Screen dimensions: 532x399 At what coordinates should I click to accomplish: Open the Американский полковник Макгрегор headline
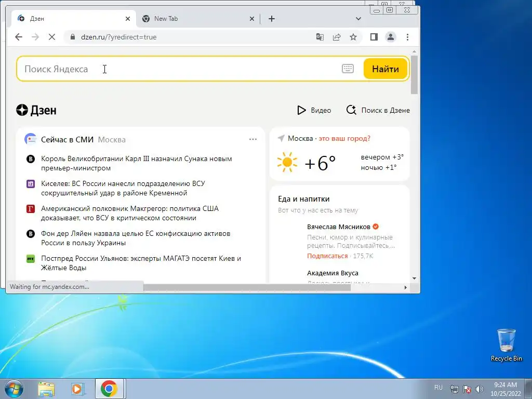click(x=129, y=213)
